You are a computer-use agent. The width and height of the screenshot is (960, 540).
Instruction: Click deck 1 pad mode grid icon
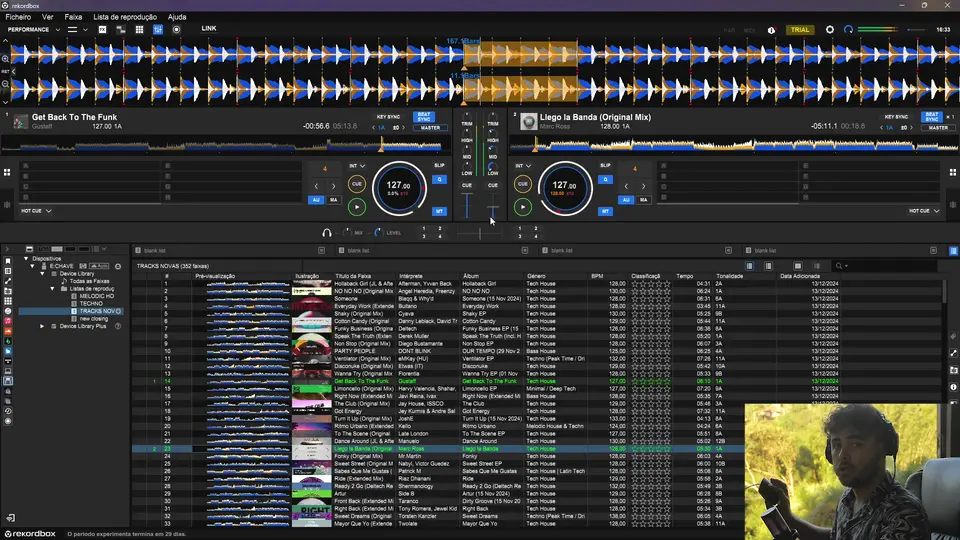[7, 173]
